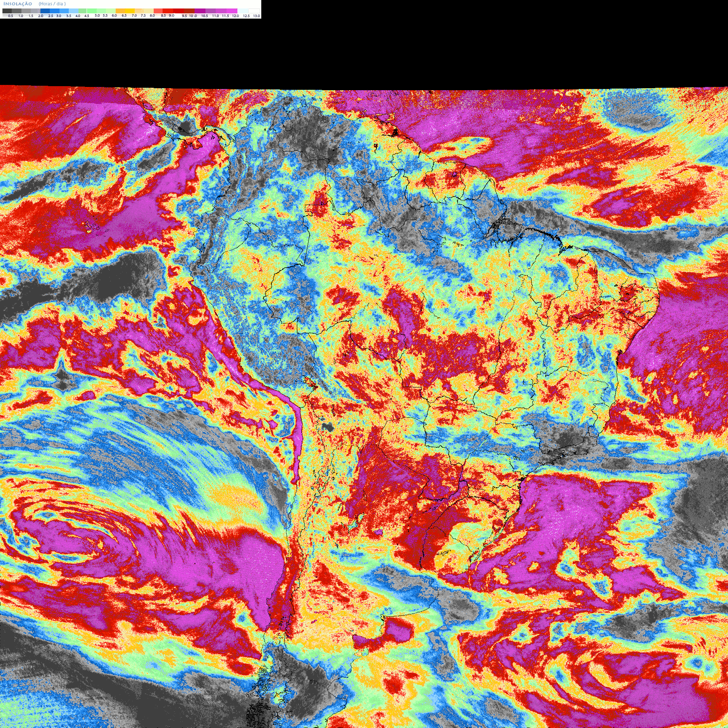Image resolution: width=728 pixels, height=728 pixels.
Task: Click the legend value 0.5
Action: coord(11,16)
